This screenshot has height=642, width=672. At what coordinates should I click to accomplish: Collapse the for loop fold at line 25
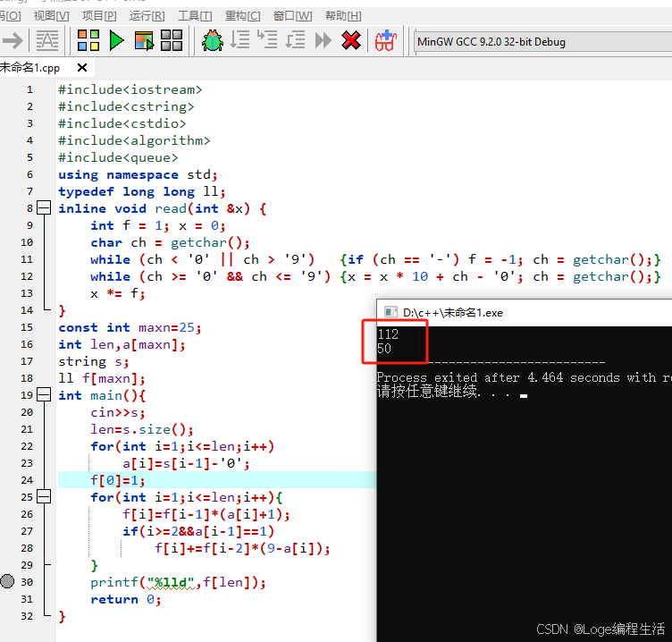[44, 496]
